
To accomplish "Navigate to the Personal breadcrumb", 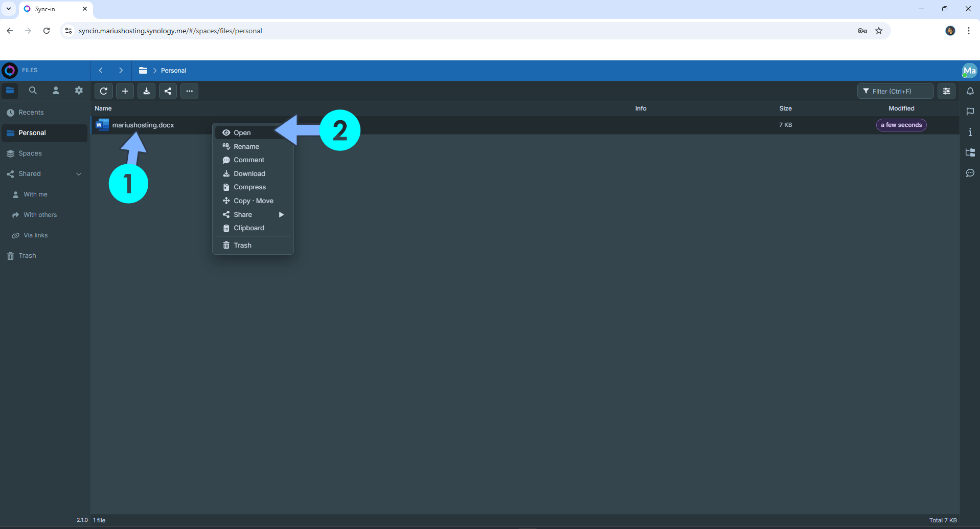I will (x=173, y=70).
